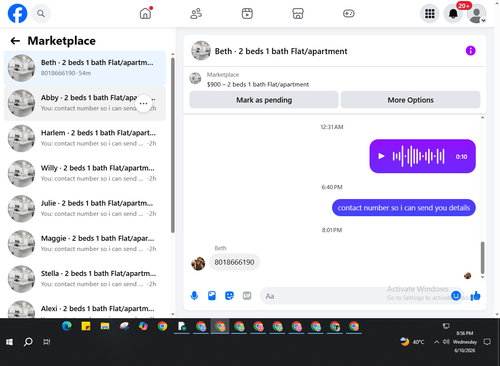Open the Gaming controller icon
Screen dimensions: 500x366
(349, 14)
